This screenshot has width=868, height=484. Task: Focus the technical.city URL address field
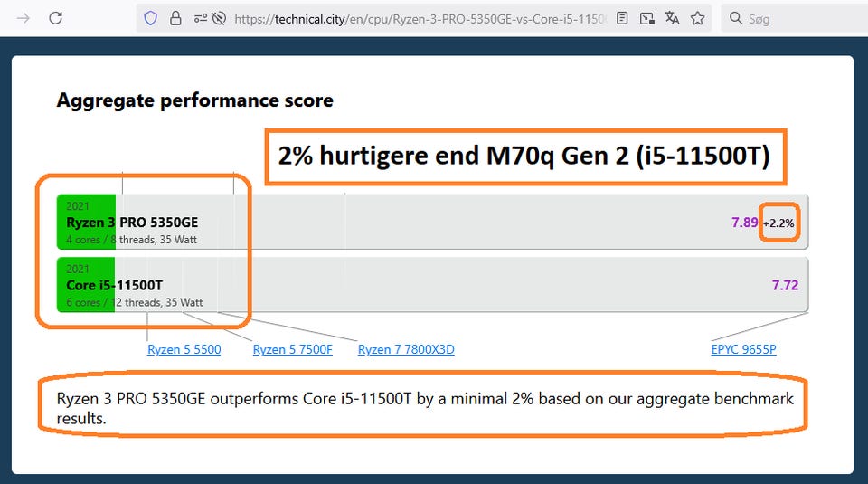click(420, 19)
